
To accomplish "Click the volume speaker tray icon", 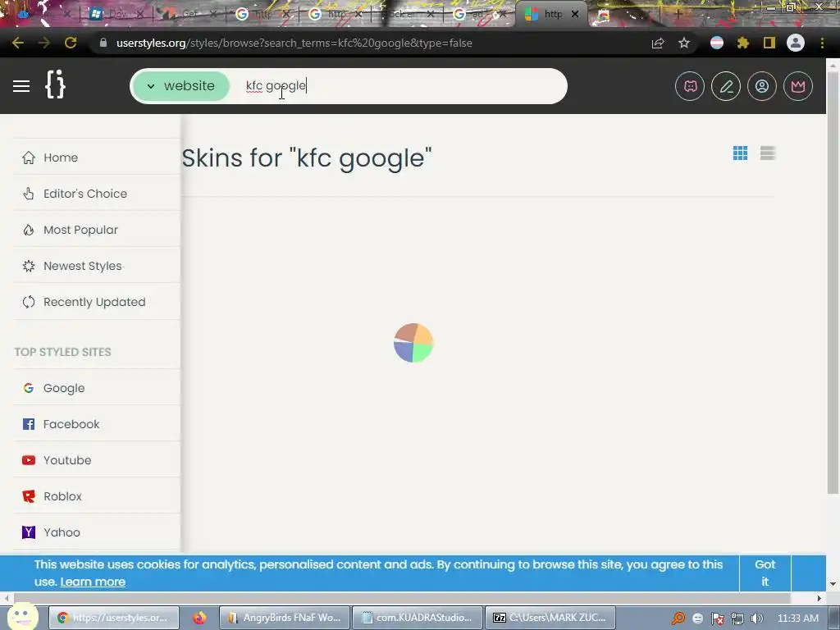I will 756,619.
